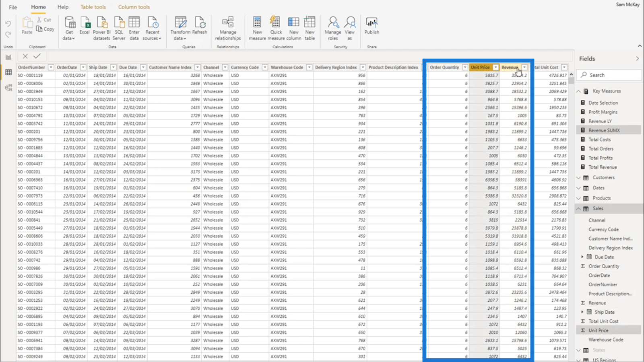Viewport: 644px width, 362px height.
Task: Open Unit Price filter dropdown
Action: (496, 67)
